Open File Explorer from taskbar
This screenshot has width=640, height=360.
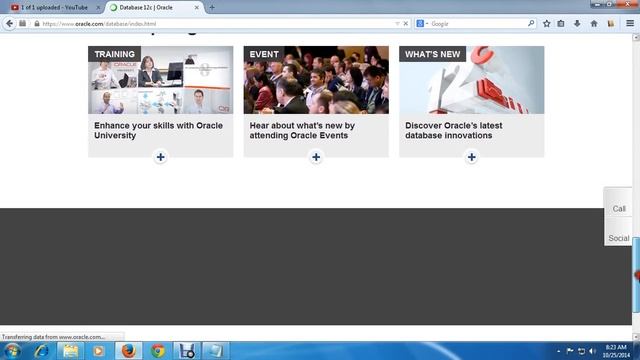[x=70, y=351]
